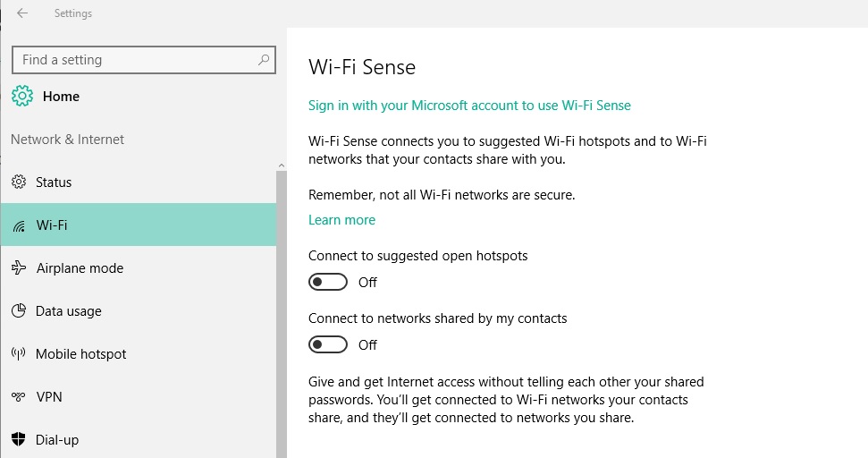Open the Data usage menu item
This screenshot has width=868, height=458.
tap(139, 310)
